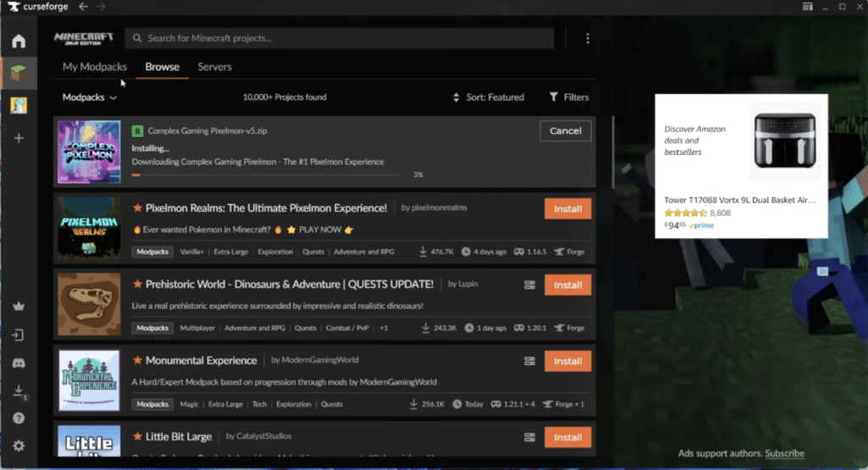Open the Filters panel

coord(569,97)
